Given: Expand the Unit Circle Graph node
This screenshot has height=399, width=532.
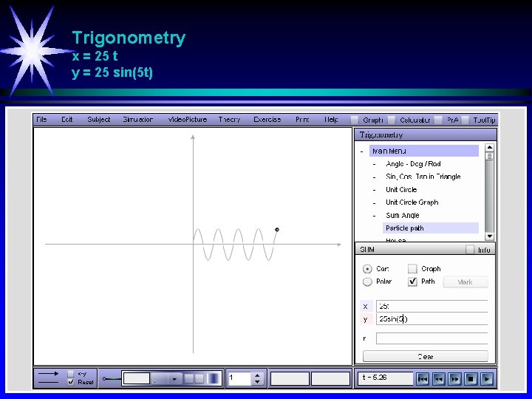Looking at the screenshot, I should tap(374, 203).
